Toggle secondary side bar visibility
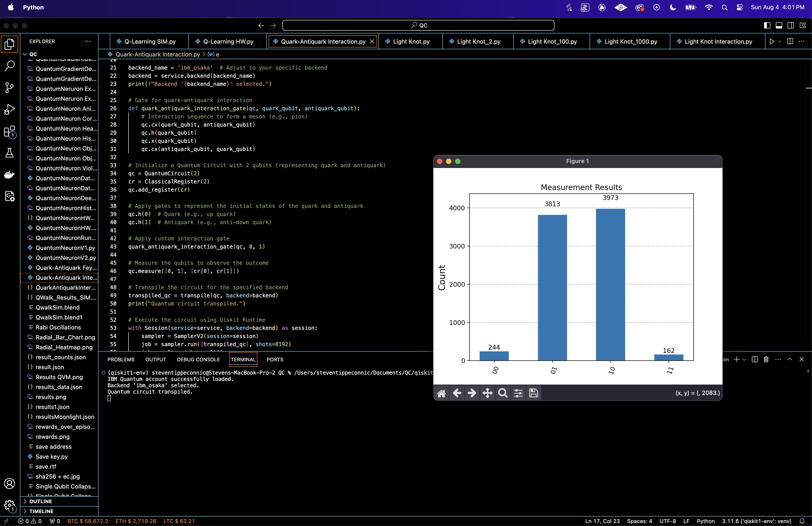812x526 pixels. pos(791,25)
